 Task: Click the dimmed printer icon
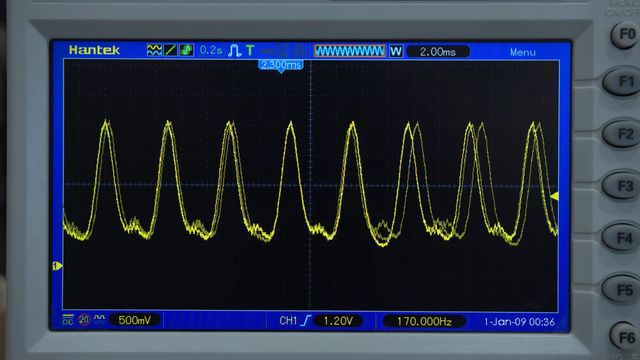(299, 51)
